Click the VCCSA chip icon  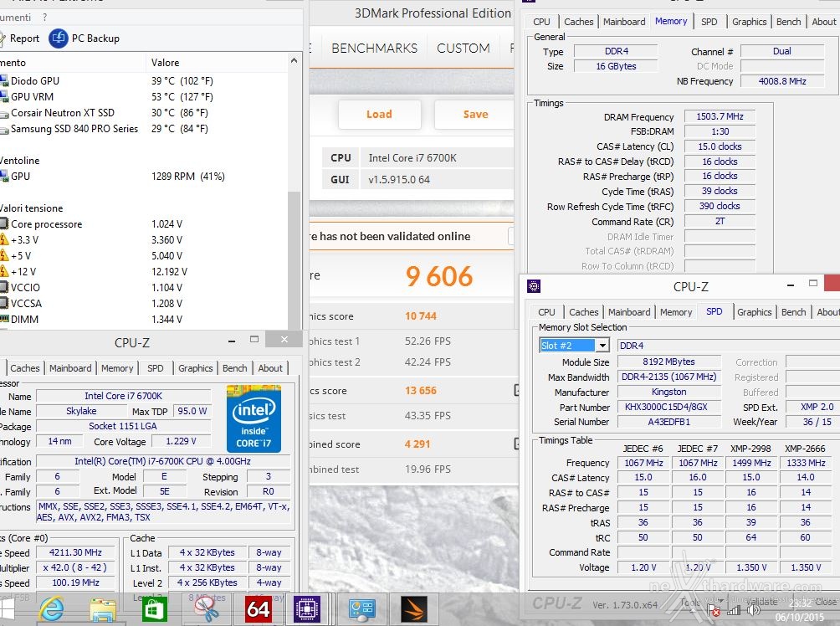(x=4, y=303)
